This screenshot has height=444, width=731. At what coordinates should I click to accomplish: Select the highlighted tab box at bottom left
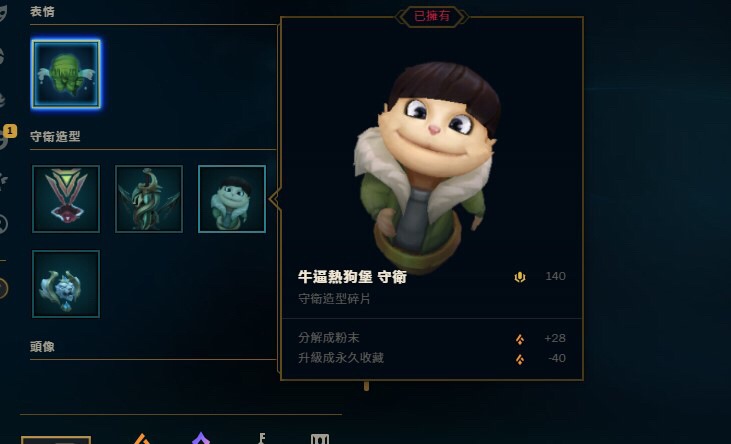tap(56, 440)
